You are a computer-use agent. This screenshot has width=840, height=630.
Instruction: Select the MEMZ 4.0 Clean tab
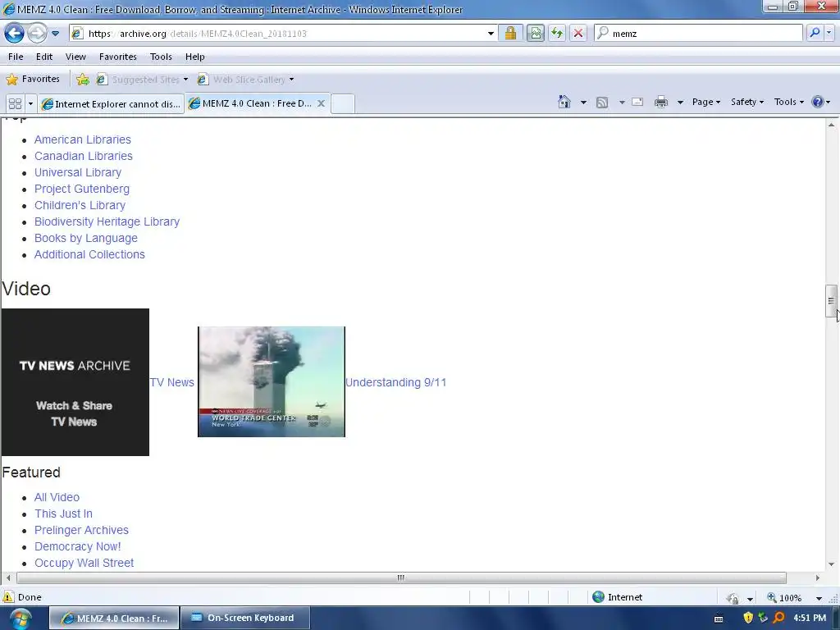point(250,103)
